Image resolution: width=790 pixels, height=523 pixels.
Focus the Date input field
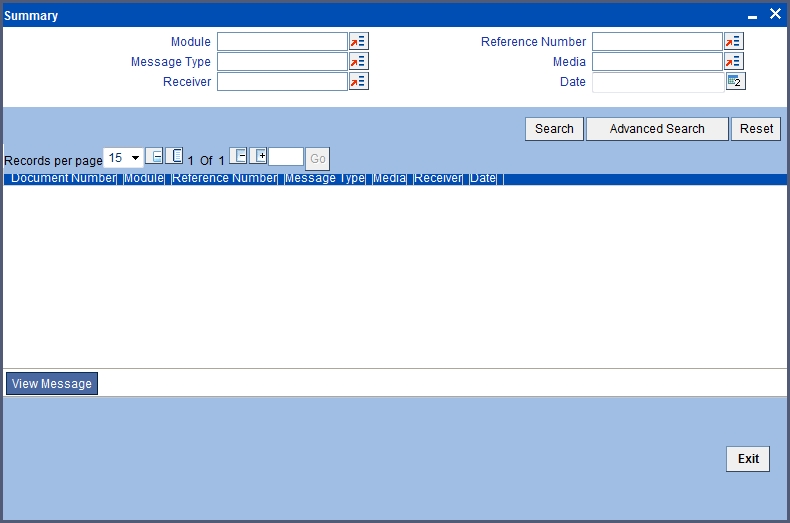tap(658, 82)
